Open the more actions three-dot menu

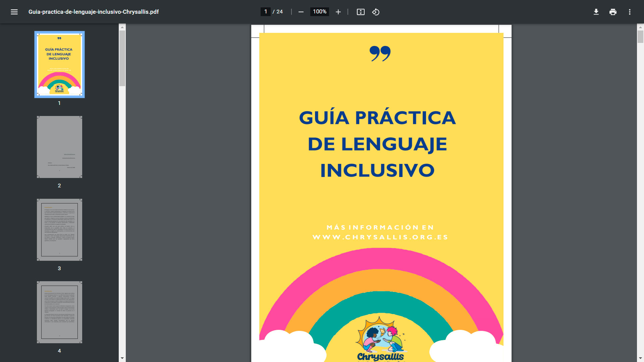pyautogui.click(x=630, y=12)
